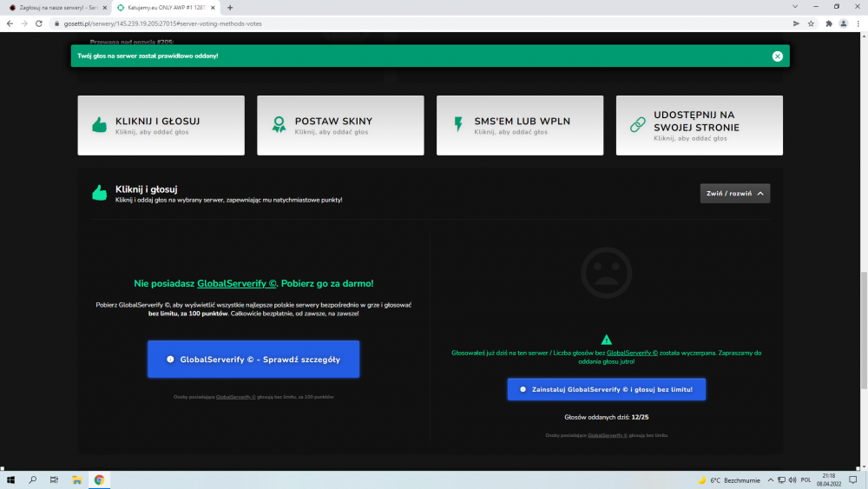Click GlobalServerify © - Sprawdź szczegóły button

253,359
